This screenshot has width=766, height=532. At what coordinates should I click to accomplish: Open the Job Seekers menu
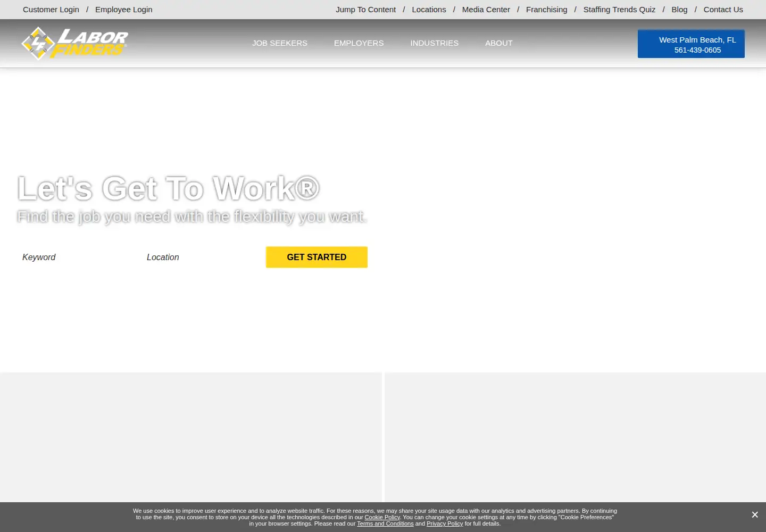point(280,43)
